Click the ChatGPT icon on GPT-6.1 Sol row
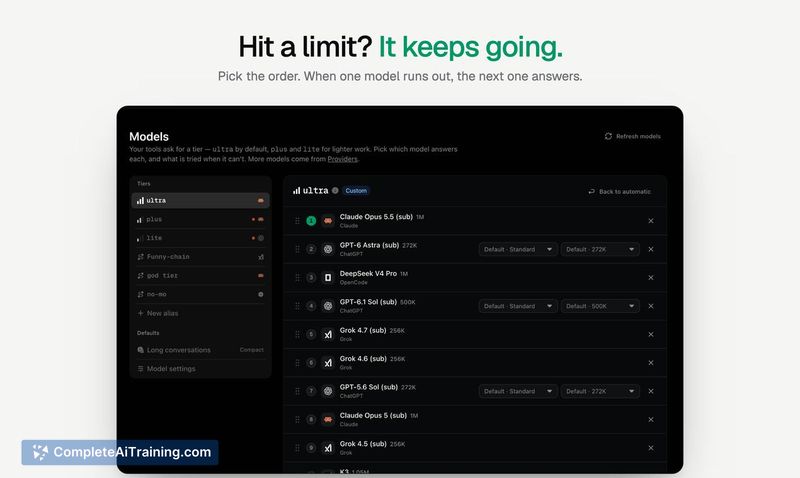This screenshot has width=800, height=478. click(x=328, y=306)
